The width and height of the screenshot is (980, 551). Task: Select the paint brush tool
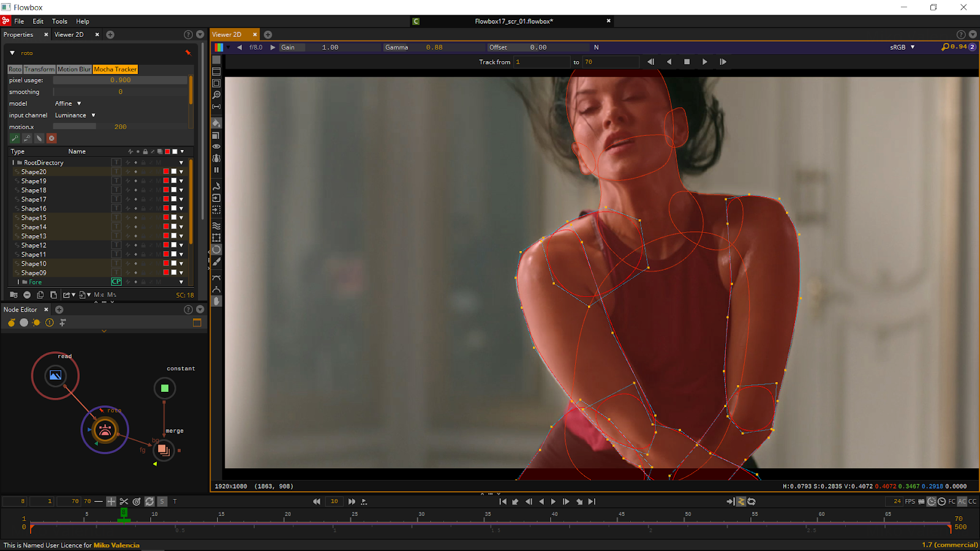216,262
